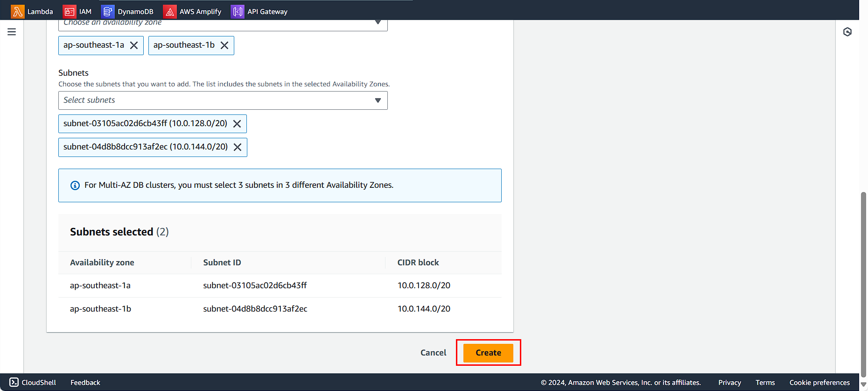
Task: Open the DynamoDB service shortcut icon
Action: 108,12
